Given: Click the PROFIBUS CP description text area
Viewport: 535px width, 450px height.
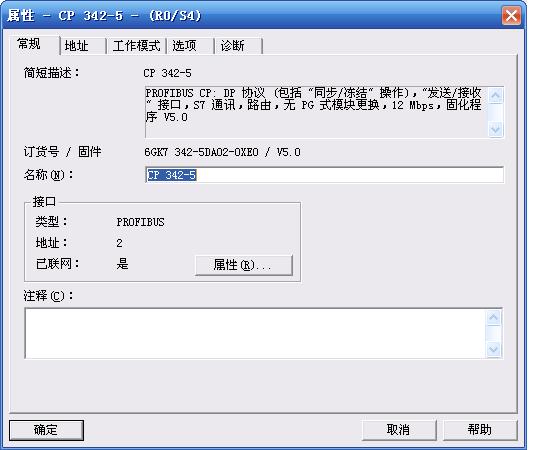Looking at the screenshot, I should (317, 112).
